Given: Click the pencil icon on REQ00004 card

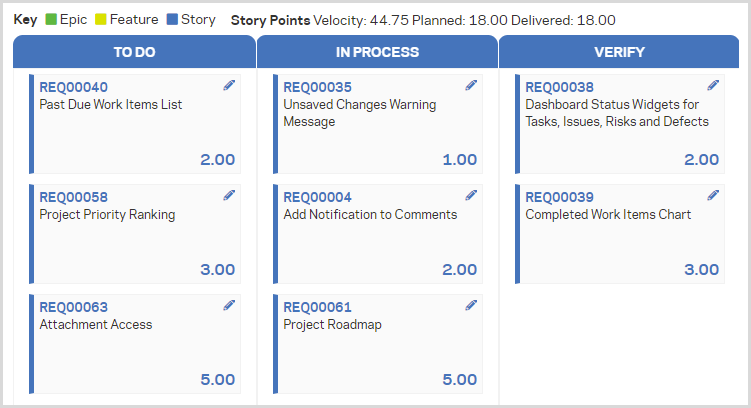Looking at the screenshot, I should [x=472, y=195].
